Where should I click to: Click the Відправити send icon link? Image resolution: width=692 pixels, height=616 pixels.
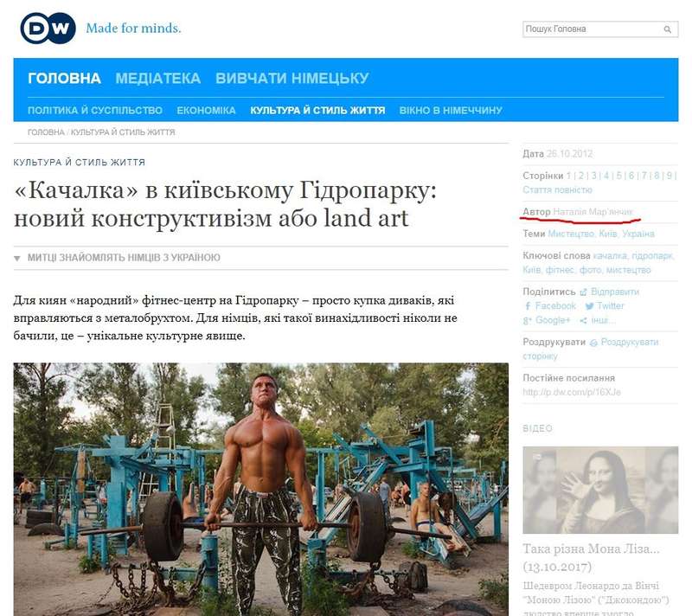pyautogui.click(x=610, y=292)
